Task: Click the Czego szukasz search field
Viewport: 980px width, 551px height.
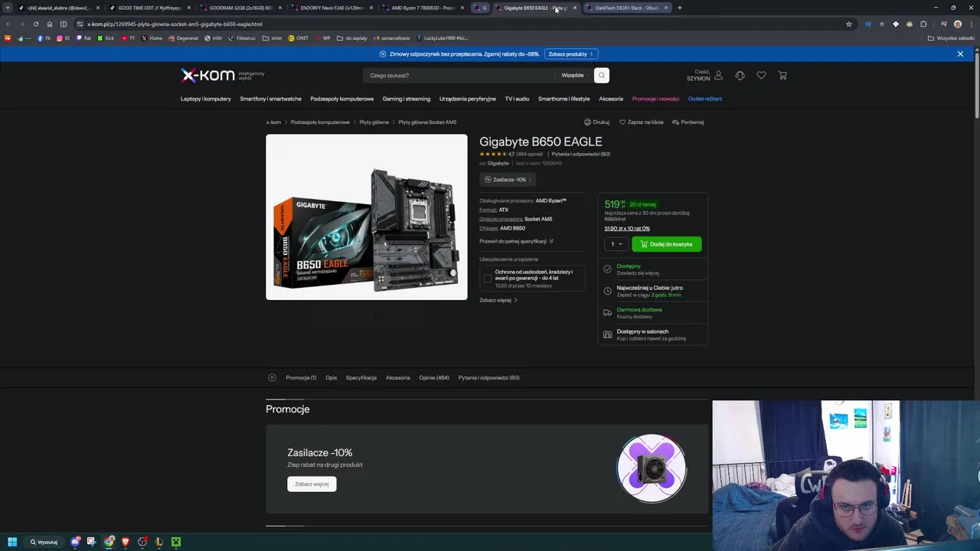Action: [459, 75]
